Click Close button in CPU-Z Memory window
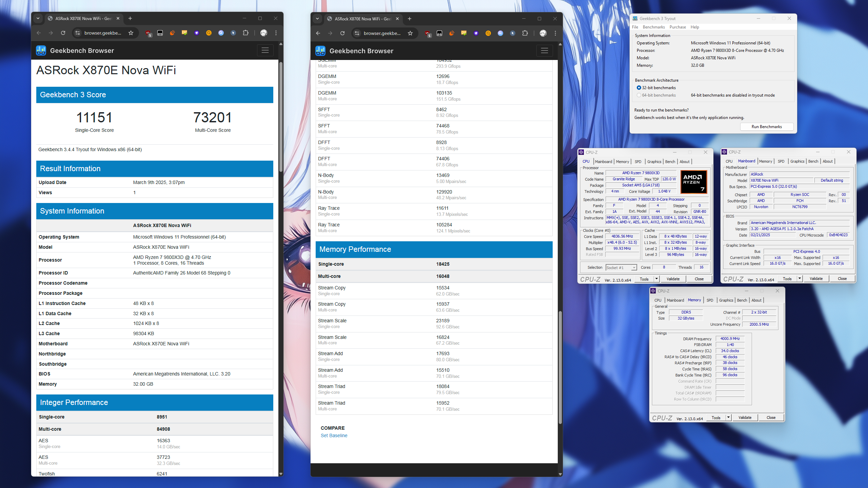868x488 pixels. click(771, 418)
